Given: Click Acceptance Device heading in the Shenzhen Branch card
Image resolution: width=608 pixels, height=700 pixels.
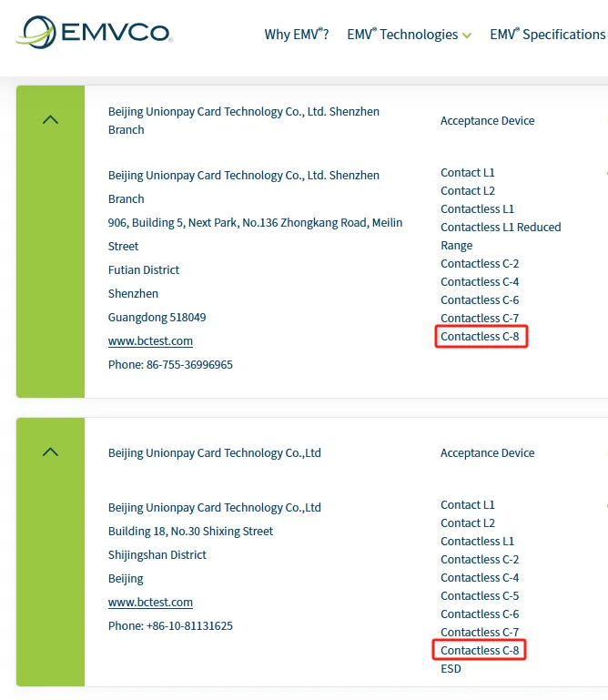Looking at the screenshot, I should pos(487,121).
